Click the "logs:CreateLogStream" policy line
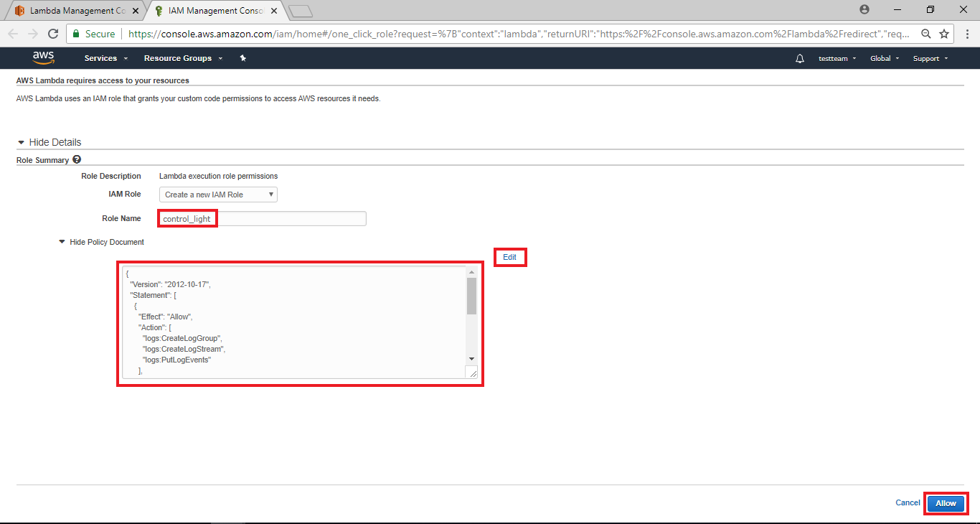The width and height of the screenshot is (980, 524). (x=184, y=349)
